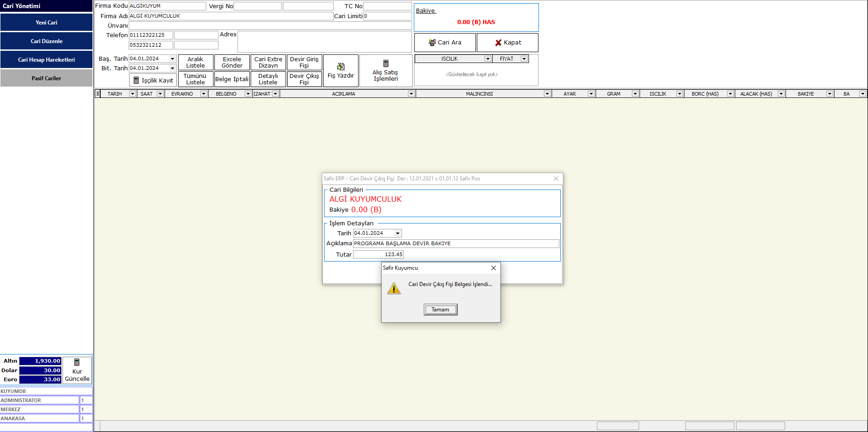Expand Bit. Tarih date dropdown
The width and height of the screenshot is (868, 432).
pos(172,68)
